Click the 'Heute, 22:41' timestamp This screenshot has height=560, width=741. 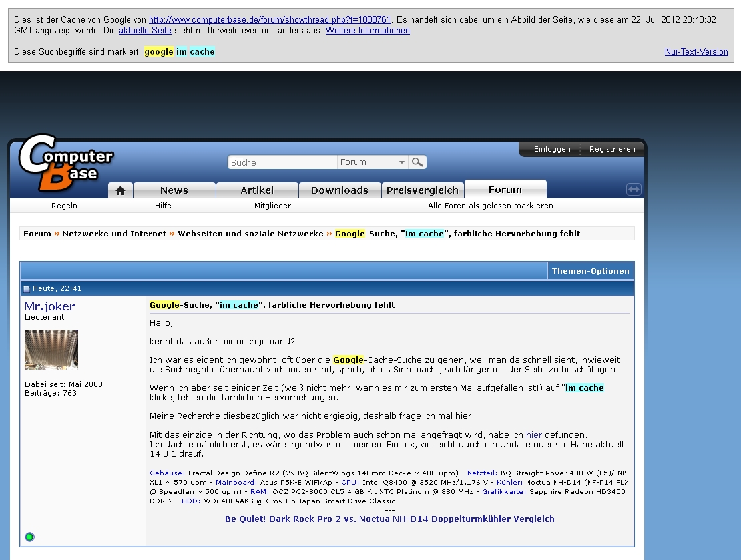pyautogui.click(x=57, y=288)
